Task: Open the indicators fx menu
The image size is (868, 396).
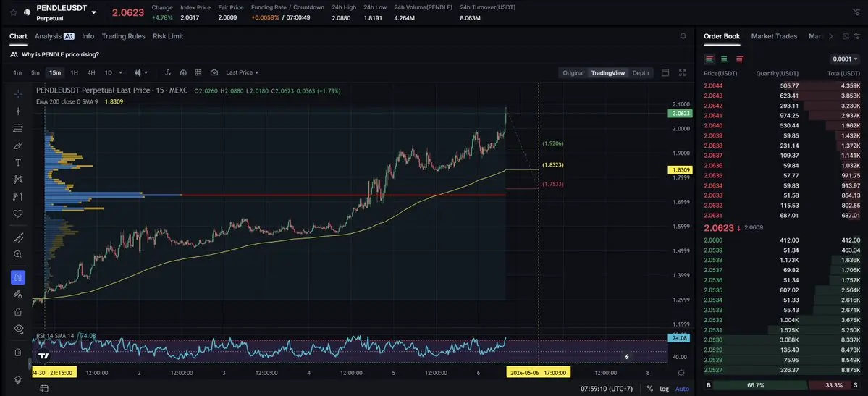Action: (x=168, y=72)
